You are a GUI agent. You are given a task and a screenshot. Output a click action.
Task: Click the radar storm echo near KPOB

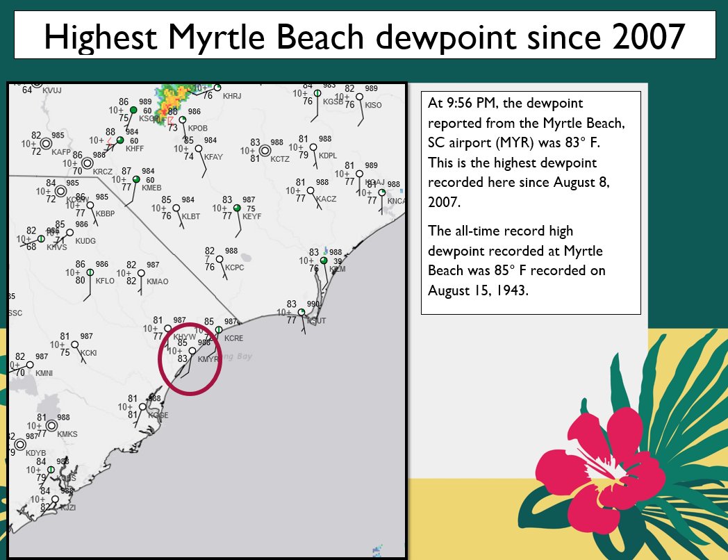click(x=173, y=102)
